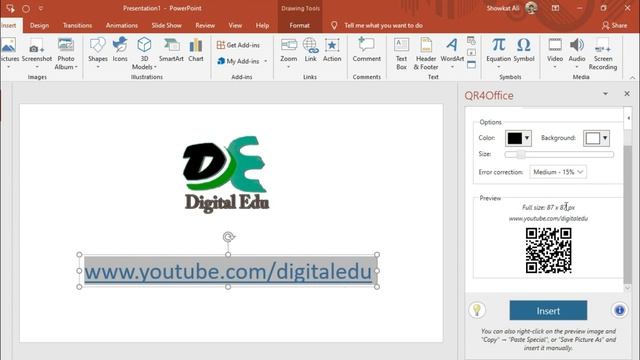Open the Error correction dropdown

[558, 172]
